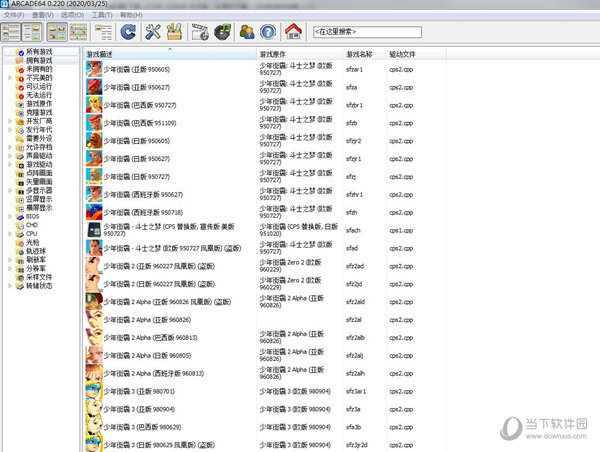
Task: Sort by the 驱动文件 column header
Action: pos(416,54)
